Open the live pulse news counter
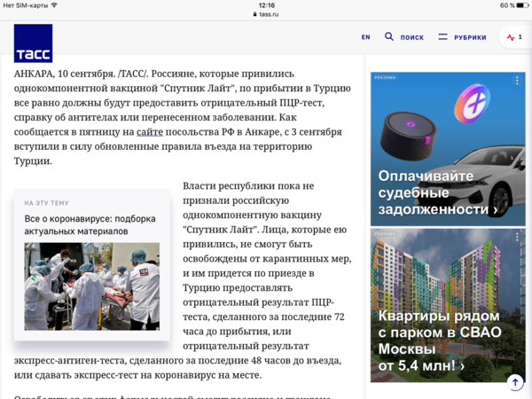This screenshot has height=399, width=532. pyautogui.click(x=514, y=37)
